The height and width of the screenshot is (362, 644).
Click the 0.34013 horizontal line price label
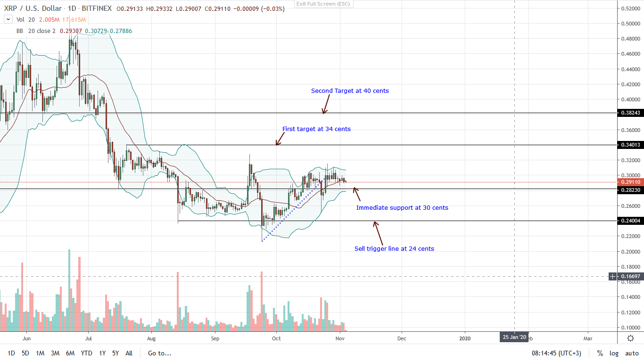pos(630,145)
